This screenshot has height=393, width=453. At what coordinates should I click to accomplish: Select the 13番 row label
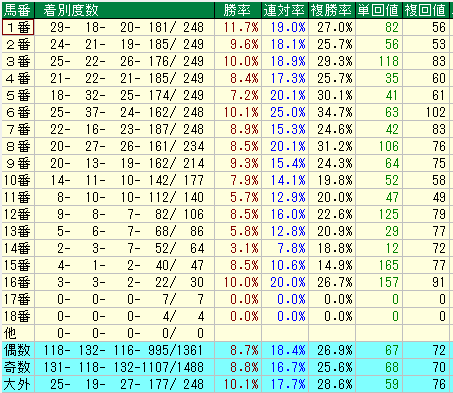click(18, 231)
